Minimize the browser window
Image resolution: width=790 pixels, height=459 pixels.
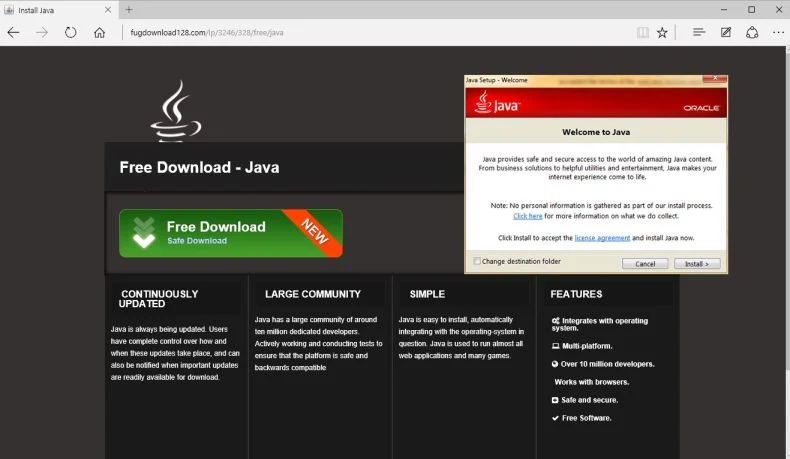(x=724, y=10)
